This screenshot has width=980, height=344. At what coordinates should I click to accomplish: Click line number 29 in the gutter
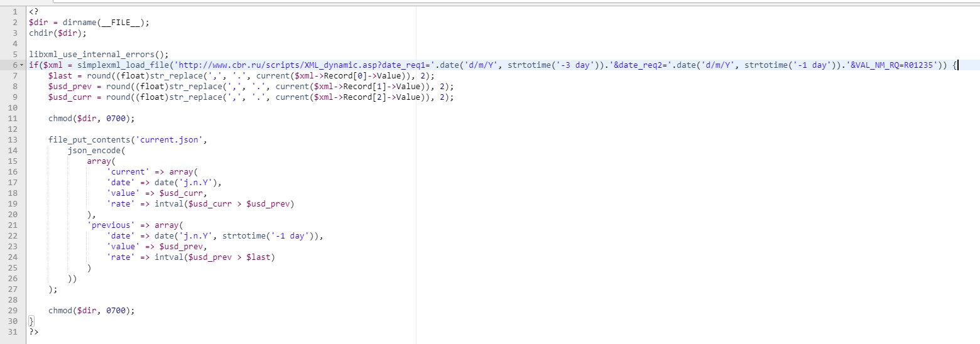pyautogui.click(x=12, y=310)
